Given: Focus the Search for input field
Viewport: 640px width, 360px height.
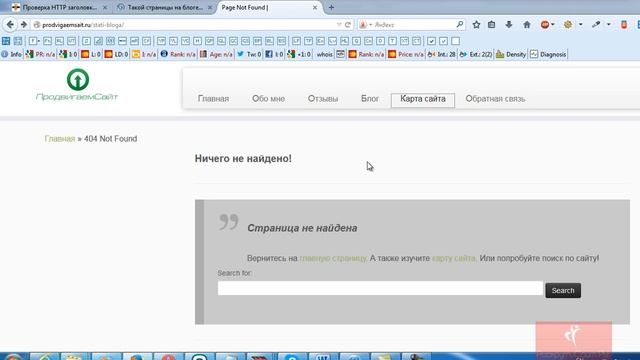Looking at the screenshot, I should pos(380,288).
